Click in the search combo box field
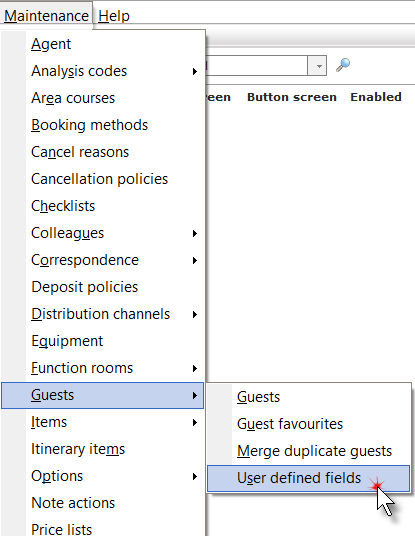Viewport: 415px width, 536px height. (256, 66)
